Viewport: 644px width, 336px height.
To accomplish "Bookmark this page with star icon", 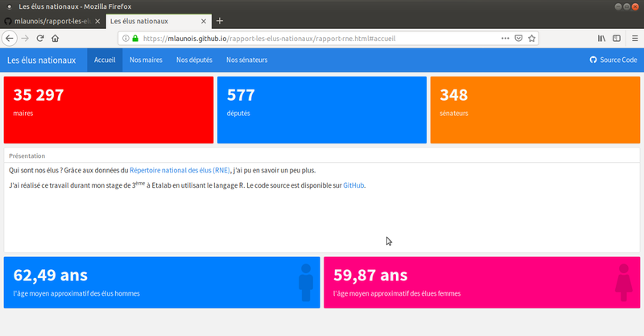I will pyautogui.click(x=533, y=38).
